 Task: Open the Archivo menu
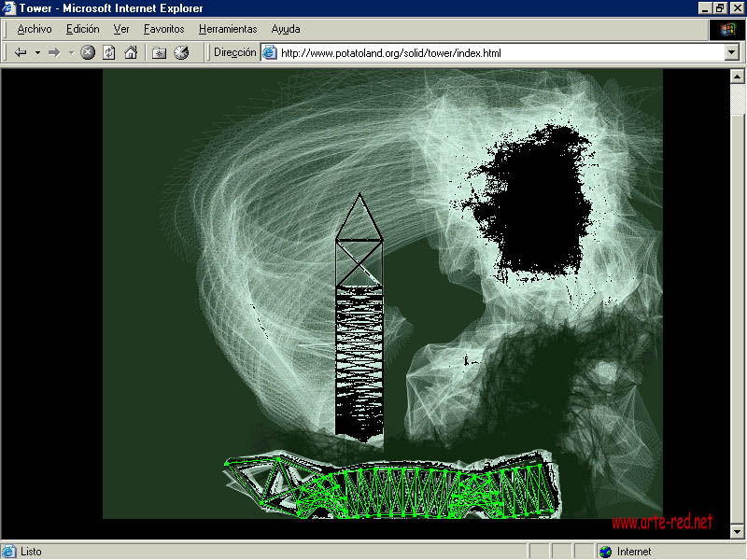tap(35, 29)
